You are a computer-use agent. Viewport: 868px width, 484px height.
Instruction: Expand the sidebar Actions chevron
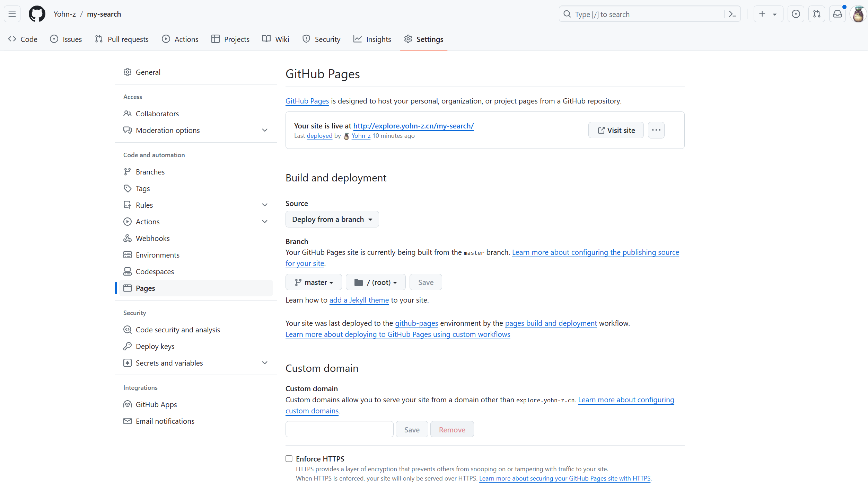(265, 222)
